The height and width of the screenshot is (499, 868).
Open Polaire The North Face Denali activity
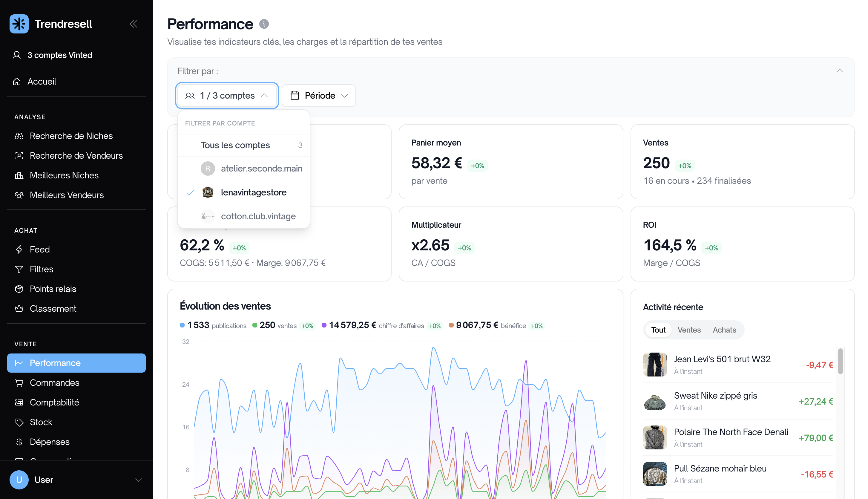point(738,438)
